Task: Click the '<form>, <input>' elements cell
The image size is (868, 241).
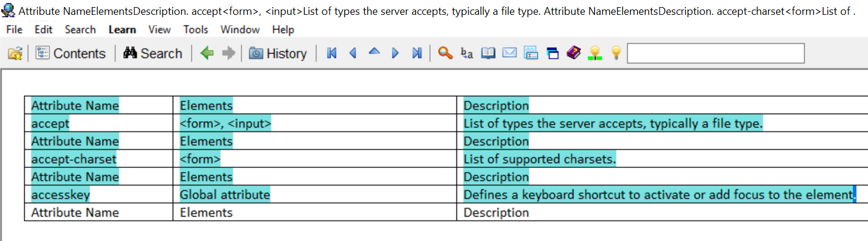Action: point(315,123)
